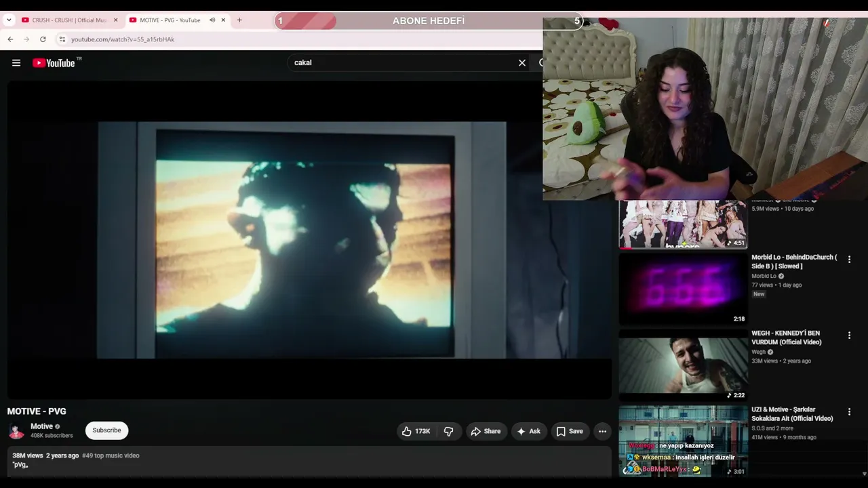Mute the MOTIVE - PVG tab audio

click(212, 20)
